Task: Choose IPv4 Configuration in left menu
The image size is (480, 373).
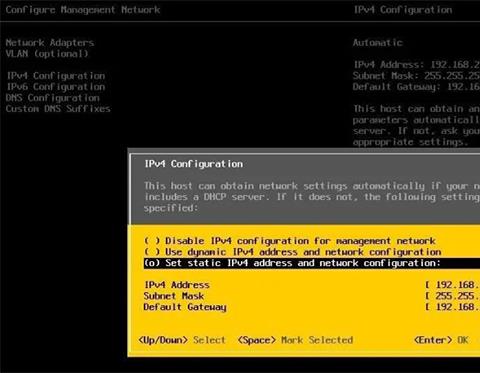Action: (56, 76)
